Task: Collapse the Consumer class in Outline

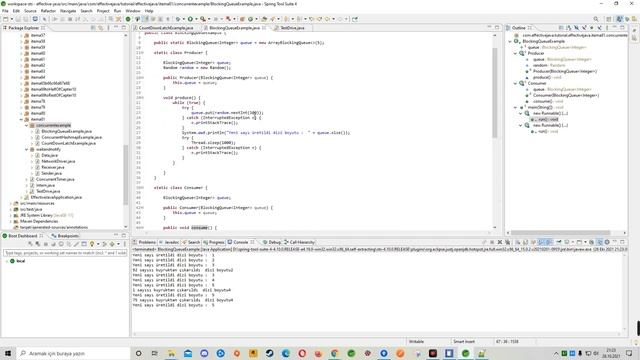Action: [515, 83]
